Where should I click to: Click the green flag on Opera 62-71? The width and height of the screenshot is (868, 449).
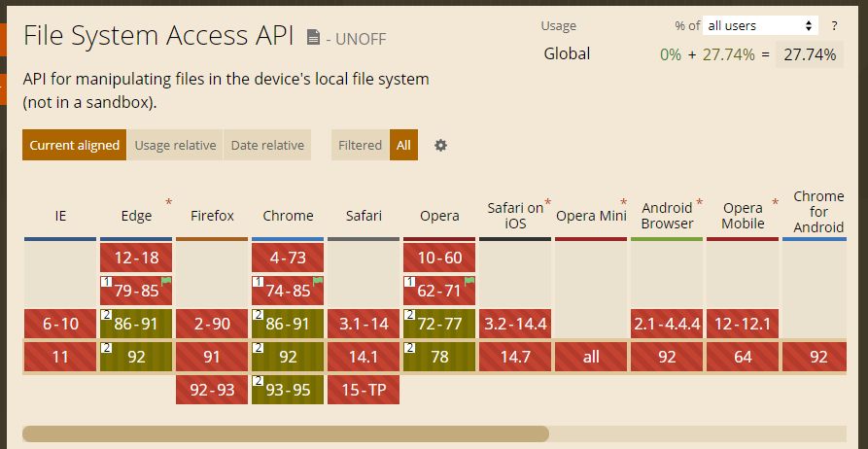point(469,281)
